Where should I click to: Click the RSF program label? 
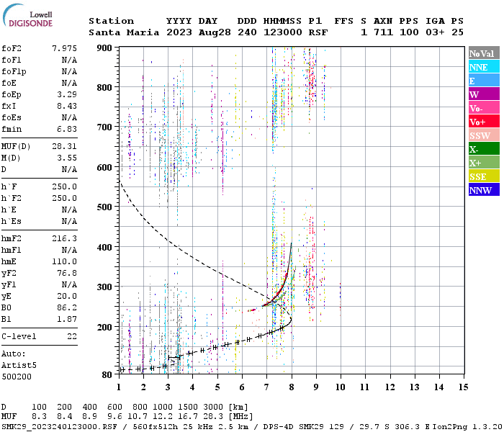(318, 32)
